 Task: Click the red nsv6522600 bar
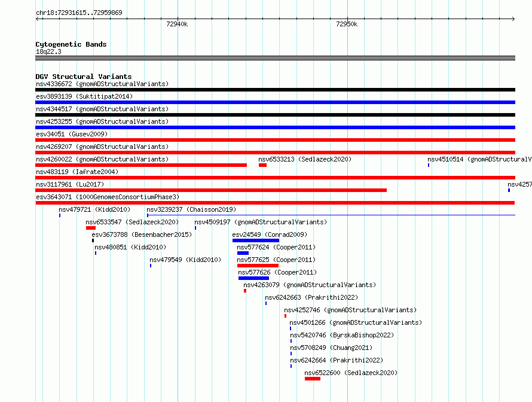coord(313,379)
